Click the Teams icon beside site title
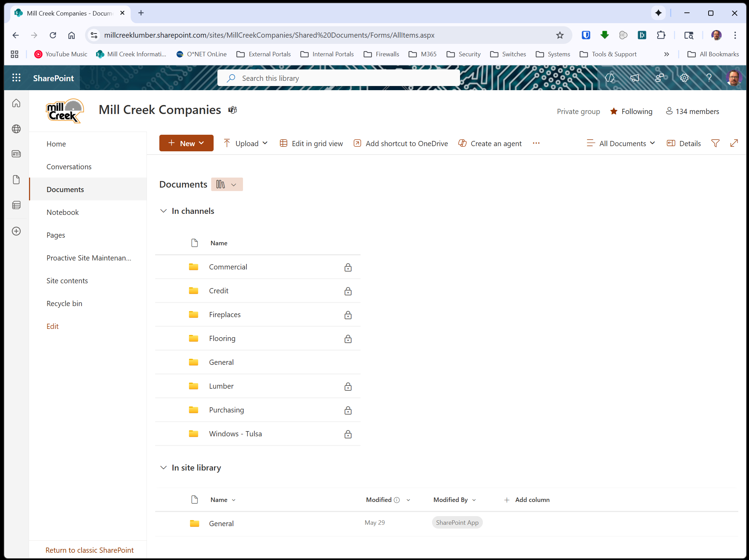The width and height of the screenshot is (749, 560). coord(233,110)
